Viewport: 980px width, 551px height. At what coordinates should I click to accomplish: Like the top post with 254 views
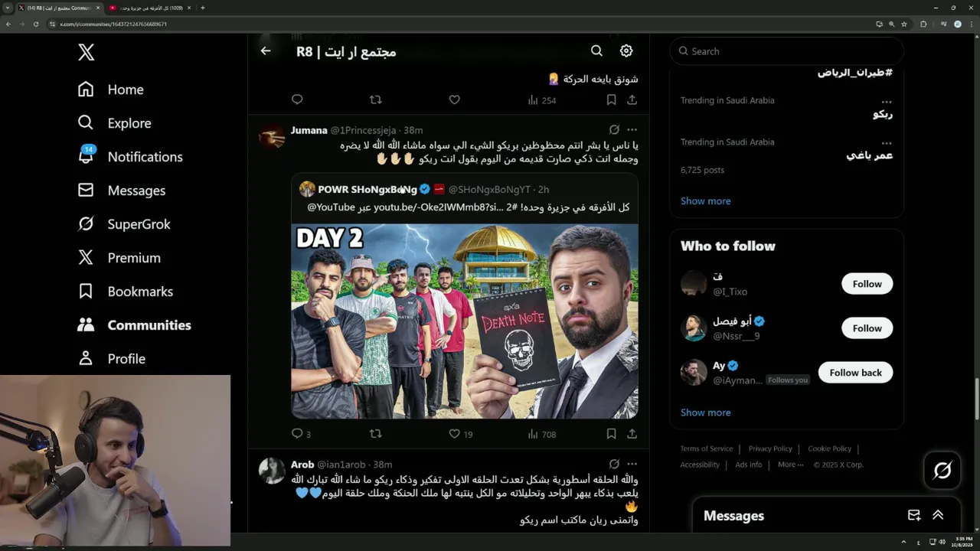click(x=454, y=99)
